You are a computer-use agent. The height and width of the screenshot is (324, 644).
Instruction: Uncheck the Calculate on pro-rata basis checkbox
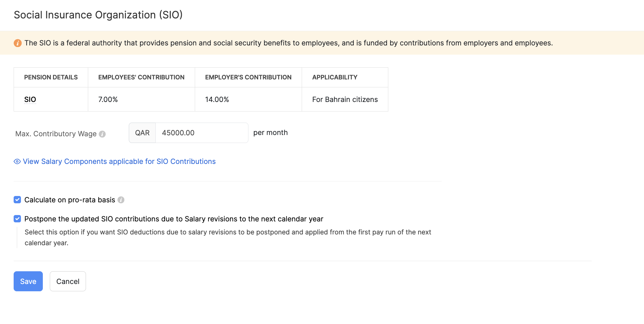click(17, 200)
